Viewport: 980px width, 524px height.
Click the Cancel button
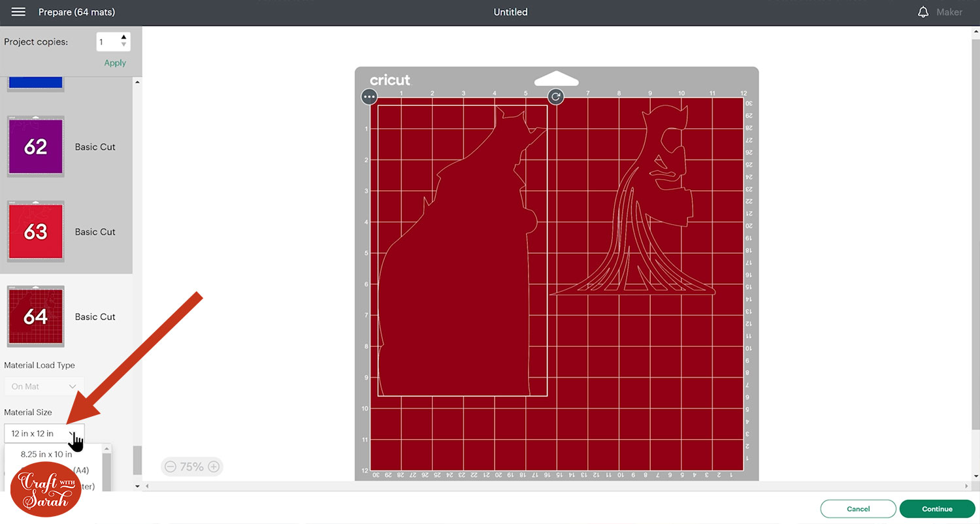pyautogui.click(x=858, y=509)
